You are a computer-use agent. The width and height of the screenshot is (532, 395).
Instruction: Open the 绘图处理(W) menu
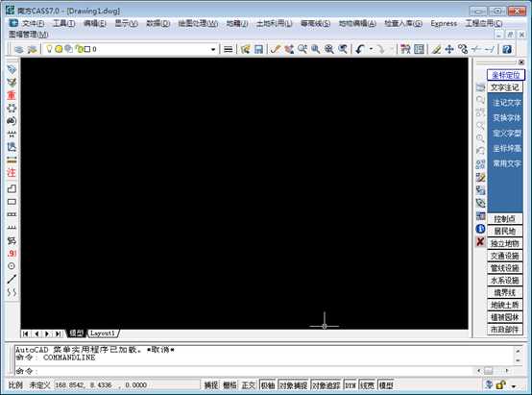coord(198,23)
